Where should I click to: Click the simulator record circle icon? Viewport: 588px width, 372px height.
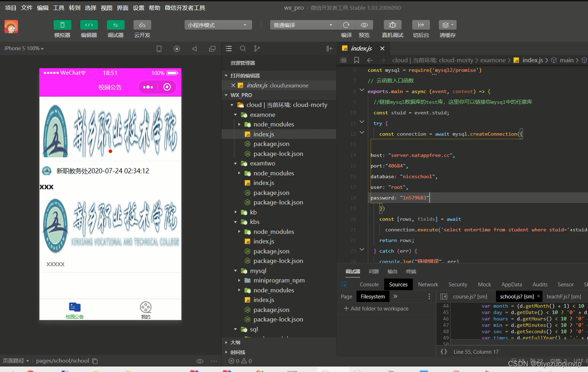pos(177,49)
